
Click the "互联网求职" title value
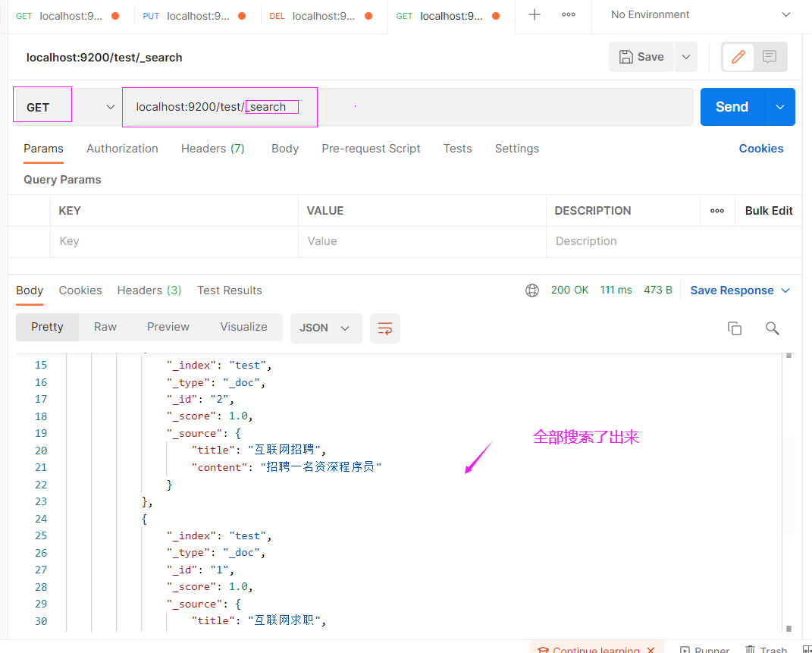[284, 620]
